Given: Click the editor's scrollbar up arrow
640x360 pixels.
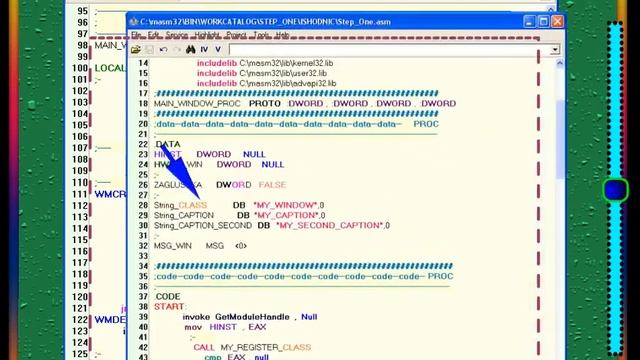Looking at the screenshot, I should coord(560,63).
